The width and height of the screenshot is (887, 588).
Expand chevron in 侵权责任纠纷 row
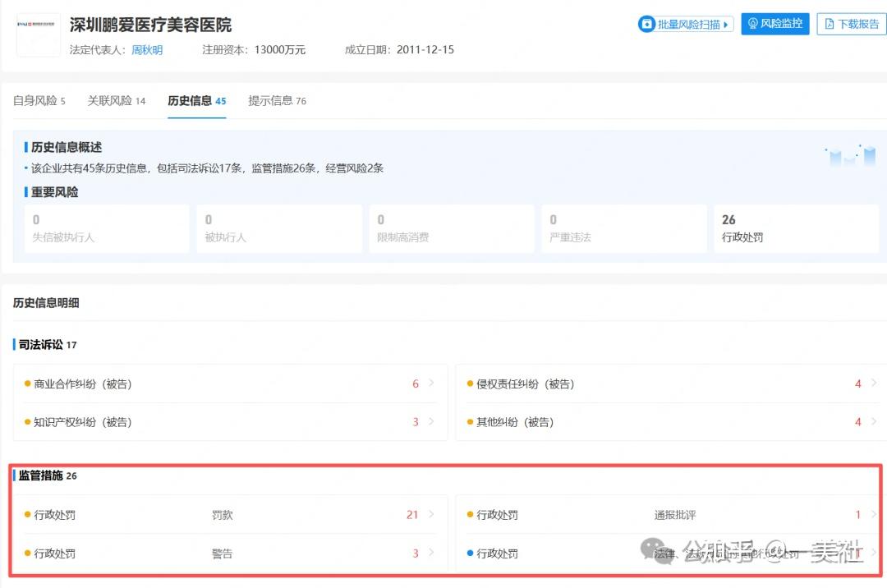(x=874, y=384)
